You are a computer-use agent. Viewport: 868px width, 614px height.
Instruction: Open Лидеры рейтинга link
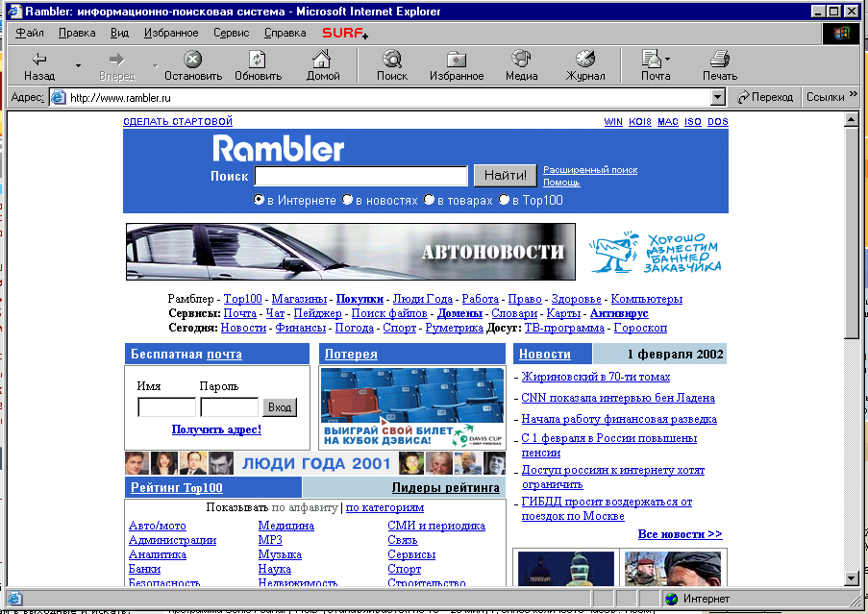[x=446, y=488]
